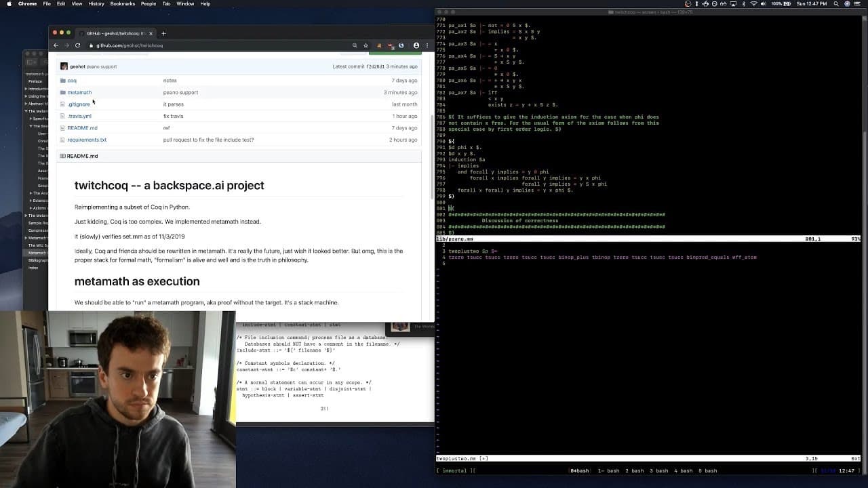
Task: Open the Bluetooth menu bar icon
Action: tap(743, 4)
